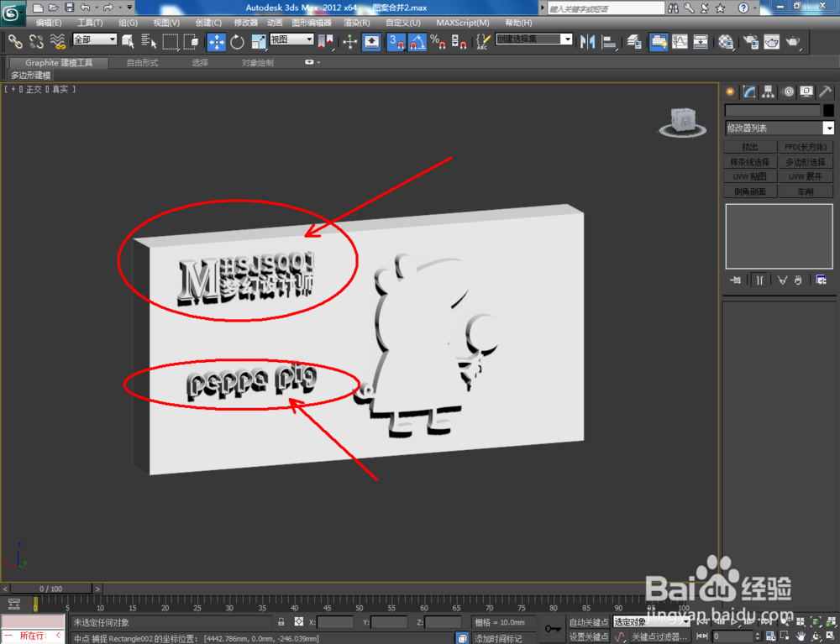Click the time slider showing 0 / 100

[51, 589]
